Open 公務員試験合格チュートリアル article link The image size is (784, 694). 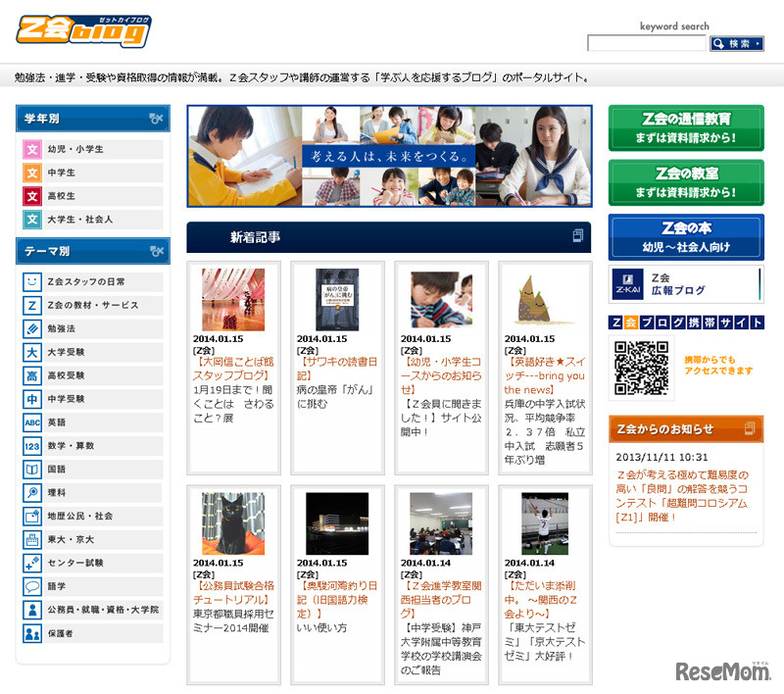233,592
